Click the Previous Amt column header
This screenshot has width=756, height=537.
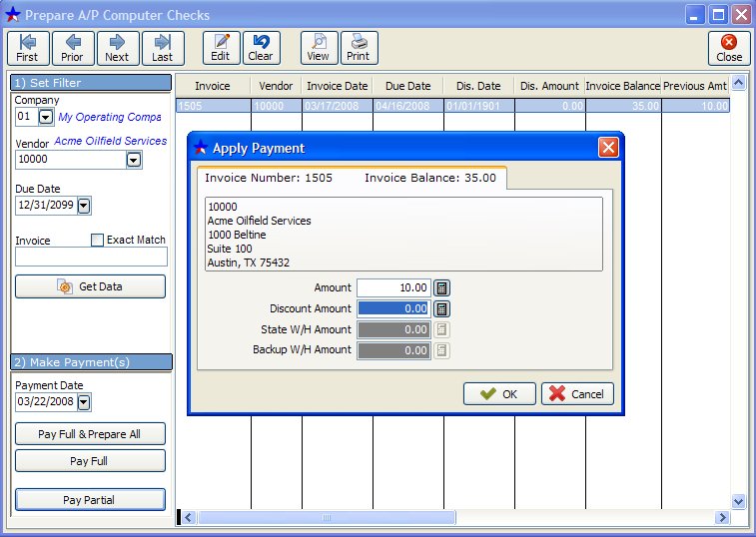pyautogui.click(x=695, y=86)
